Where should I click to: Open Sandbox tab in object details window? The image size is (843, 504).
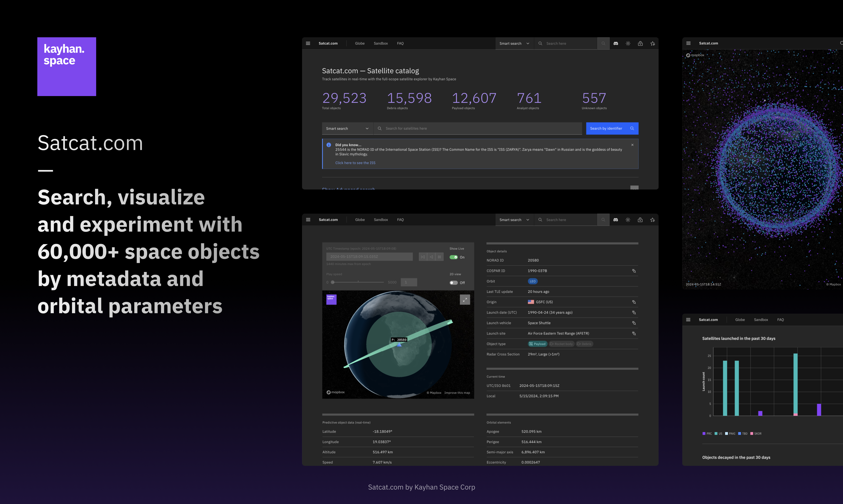click(381, 220)
